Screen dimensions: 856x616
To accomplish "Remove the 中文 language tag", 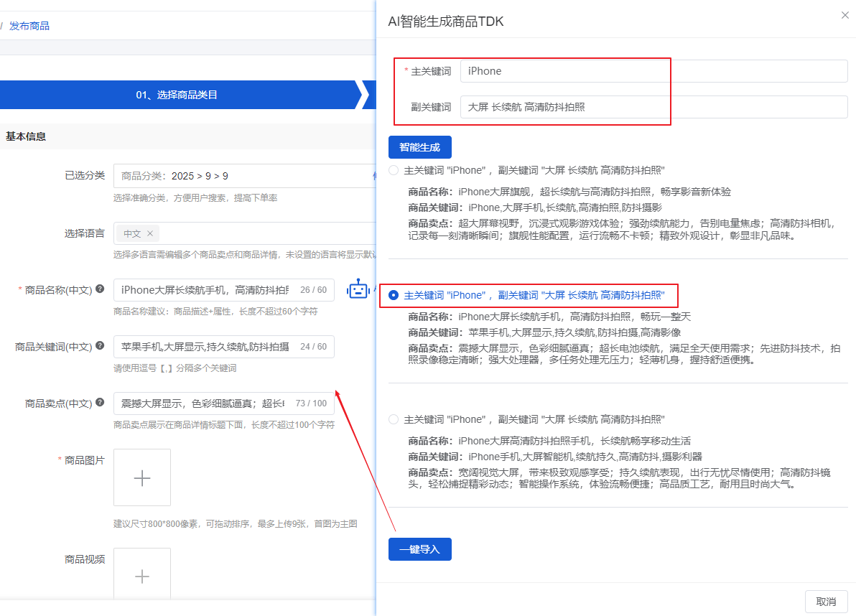I will tap(150, 233).
